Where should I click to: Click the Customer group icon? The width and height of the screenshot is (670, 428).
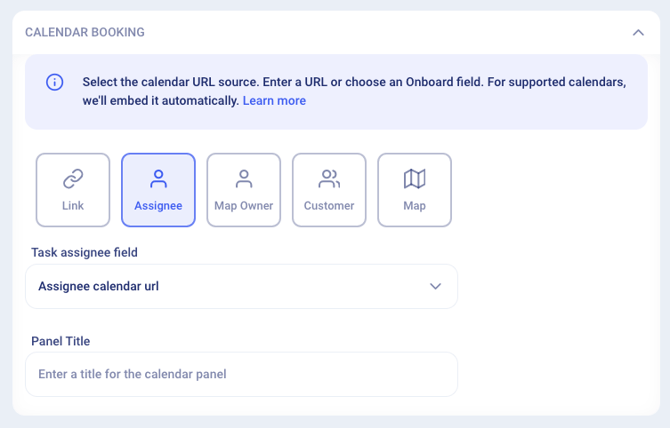tap(329, 179)
